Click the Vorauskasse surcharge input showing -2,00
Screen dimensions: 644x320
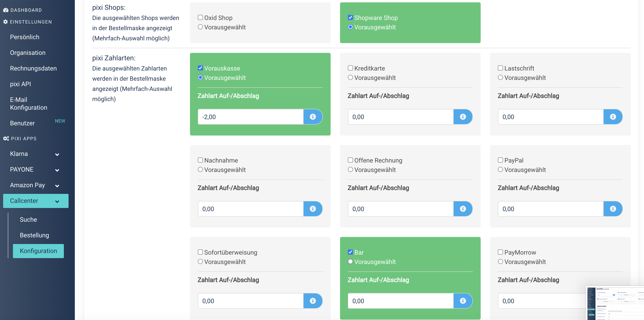[251, 117]
